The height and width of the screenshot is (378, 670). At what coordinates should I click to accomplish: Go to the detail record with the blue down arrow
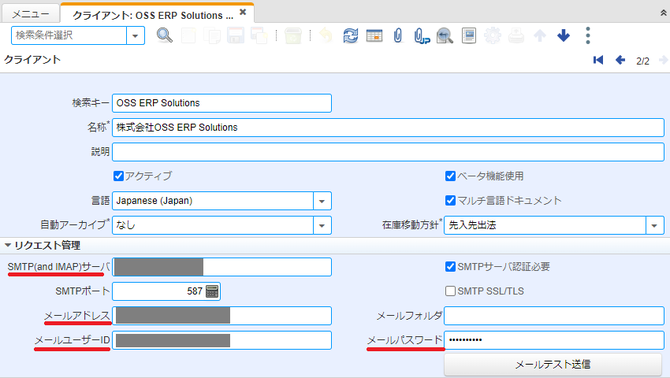coord(564,35)
